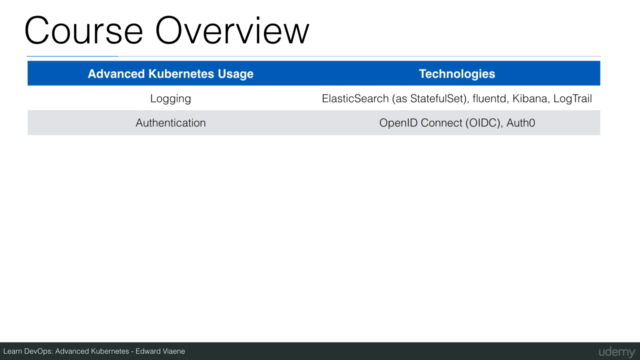Select the 'Technologies' column header
Screen dimensions: 640x360
457,74
